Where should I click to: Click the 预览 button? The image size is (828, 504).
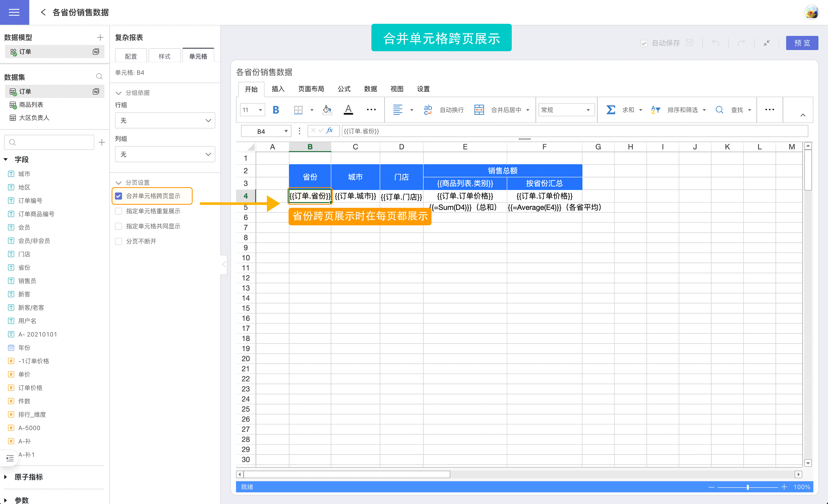tap(802, 43)
